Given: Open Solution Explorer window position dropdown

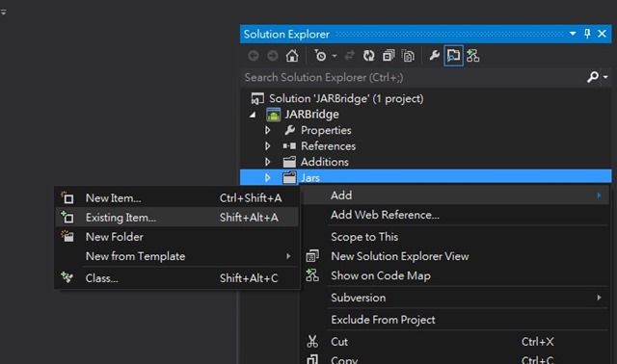Looking at the screenshot, I should pyautogui.click(x=573, y=34).
